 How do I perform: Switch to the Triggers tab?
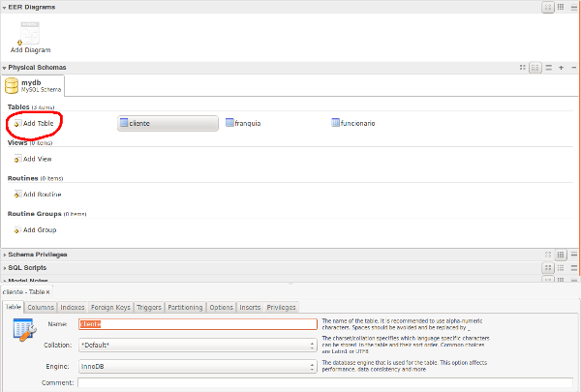pyautogui.click(x=148, y=307)
